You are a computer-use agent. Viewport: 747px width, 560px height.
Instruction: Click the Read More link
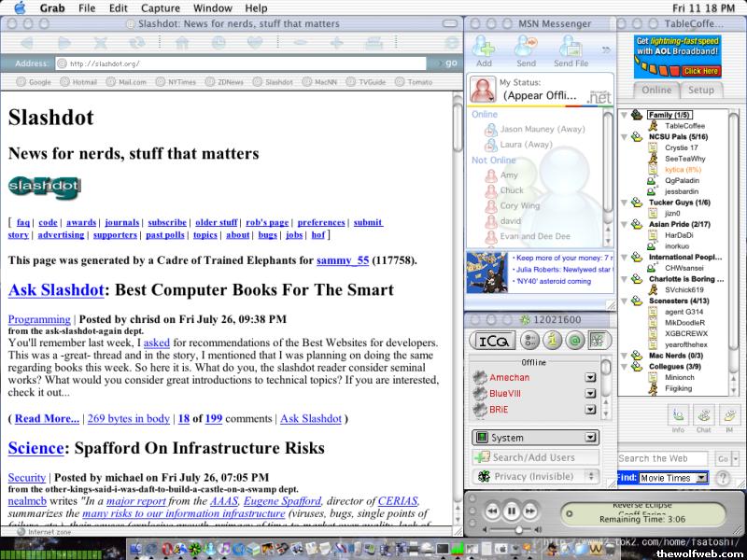tap(47, 419)
